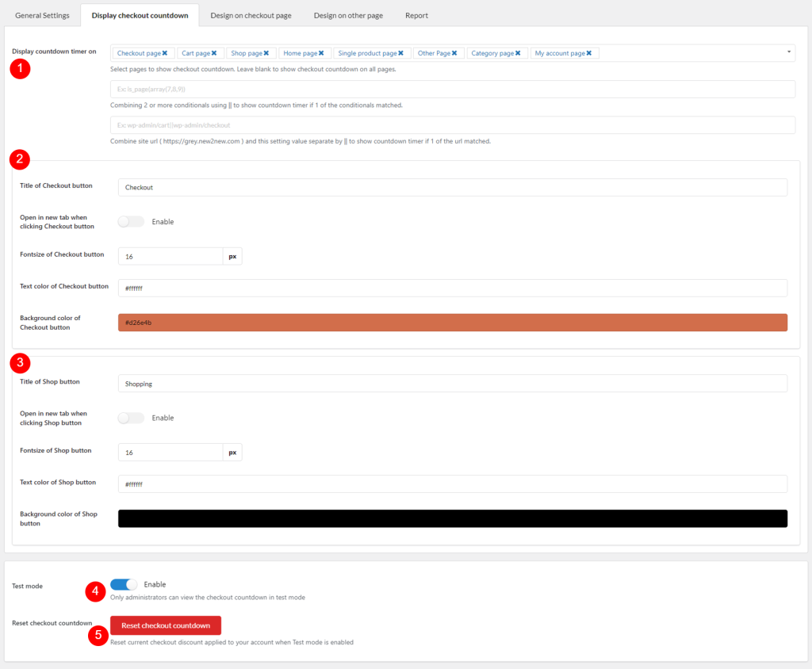Remove the Shop page tag
The height and width of the screenshot is (669, 812).
click(x=266, y=53)
